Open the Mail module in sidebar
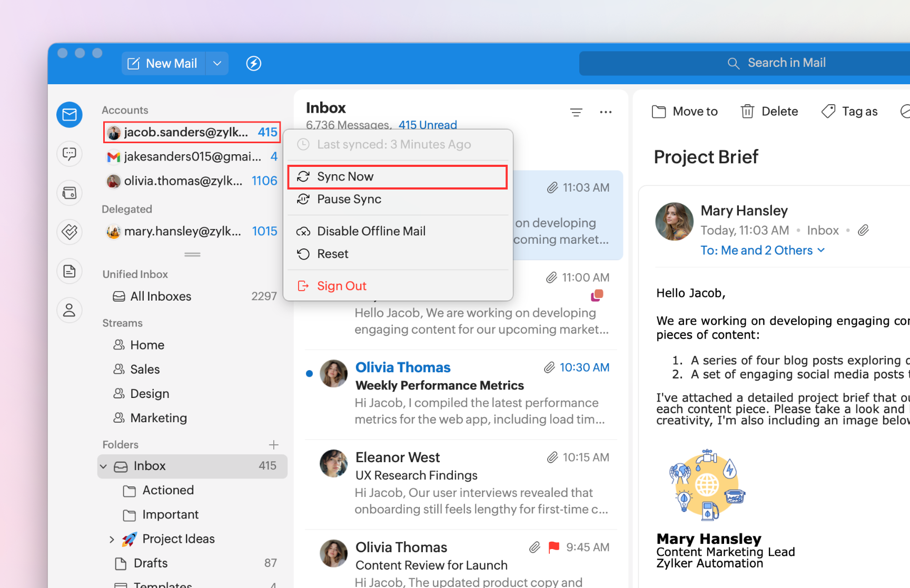The width and height of the screenshot is (910, 588). click(70, 115)
